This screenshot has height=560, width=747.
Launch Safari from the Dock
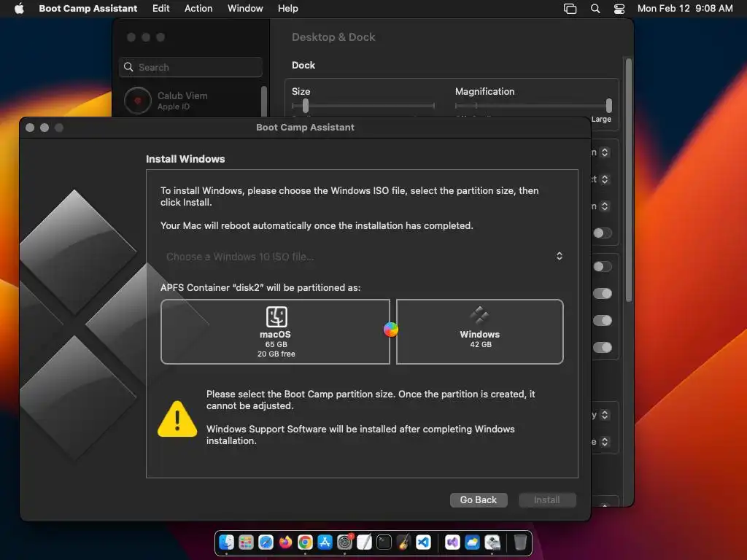click(266, 542)
